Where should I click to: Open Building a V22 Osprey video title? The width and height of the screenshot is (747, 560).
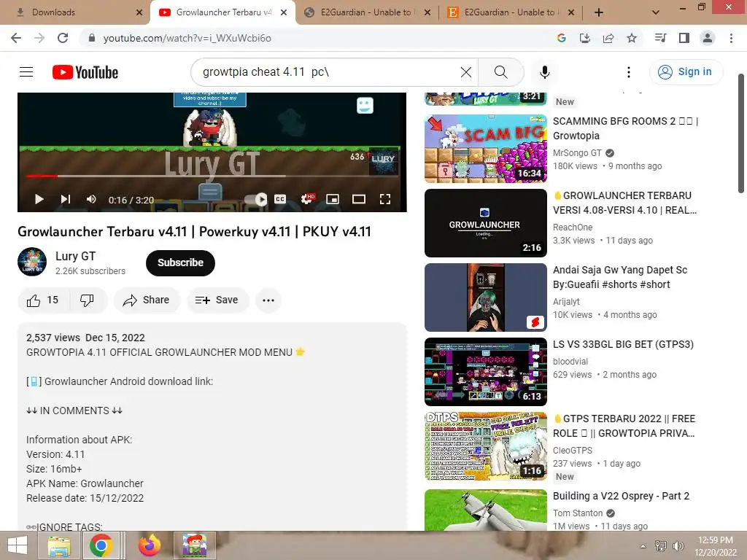[x=621, y=496]
